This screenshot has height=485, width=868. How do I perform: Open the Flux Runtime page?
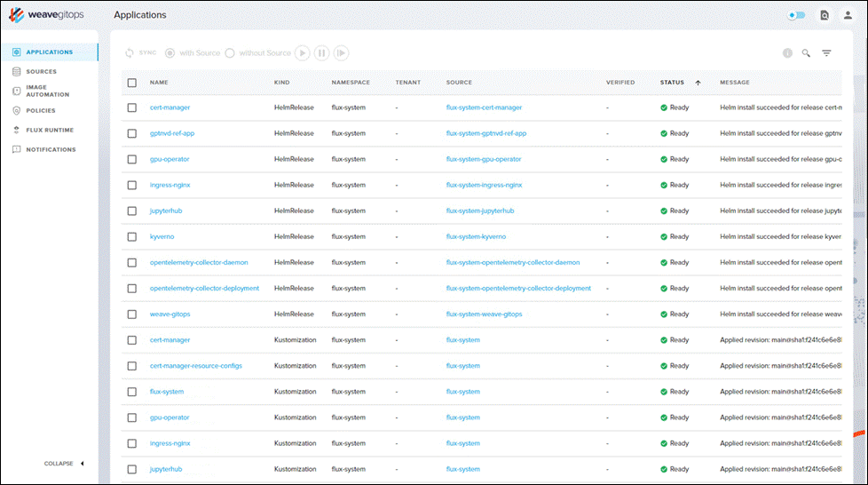pos(50,131)
